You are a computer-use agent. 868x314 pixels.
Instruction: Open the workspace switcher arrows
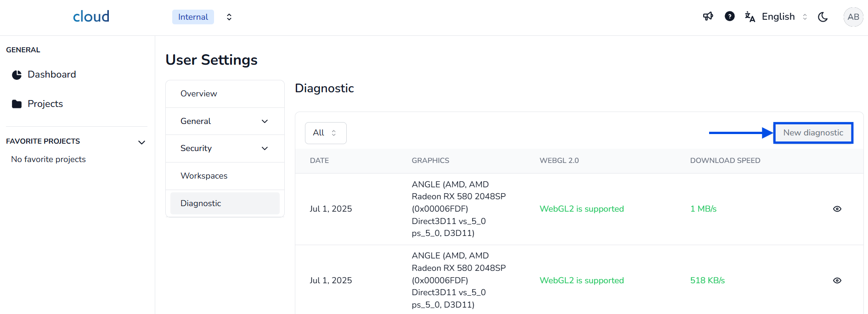click(229, 17)
